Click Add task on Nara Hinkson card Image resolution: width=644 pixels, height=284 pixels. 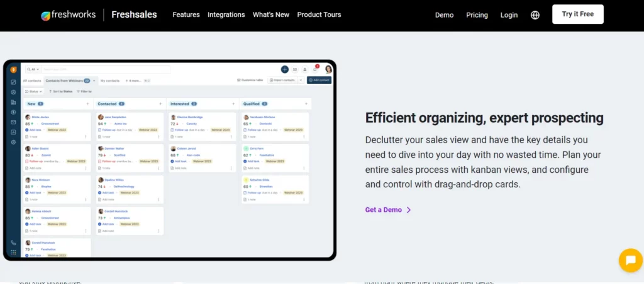click(33, 192)
